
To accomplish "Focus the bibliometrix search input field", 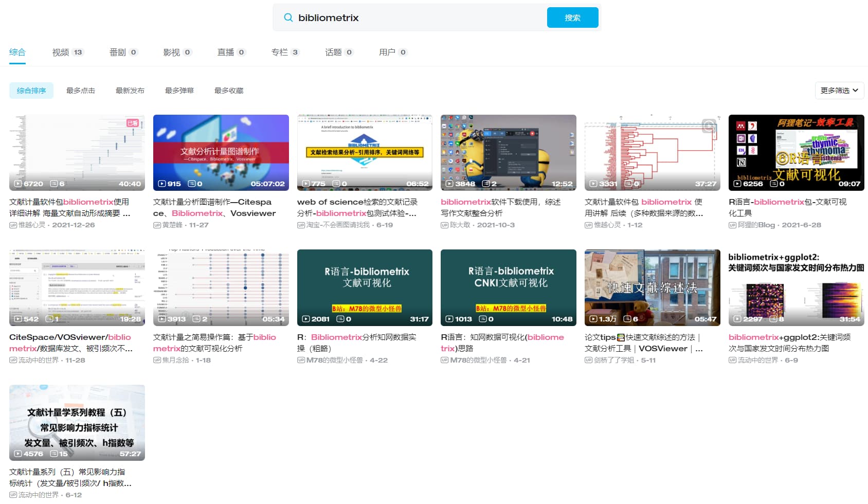I will [419, 17].
